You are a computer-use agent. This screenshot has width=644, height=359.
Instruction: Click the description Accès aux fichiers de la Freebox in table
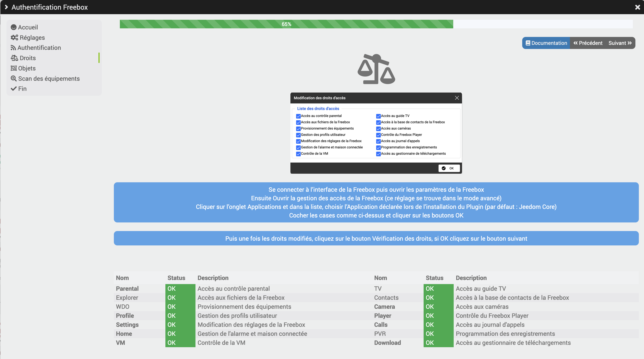click(241, 298)
